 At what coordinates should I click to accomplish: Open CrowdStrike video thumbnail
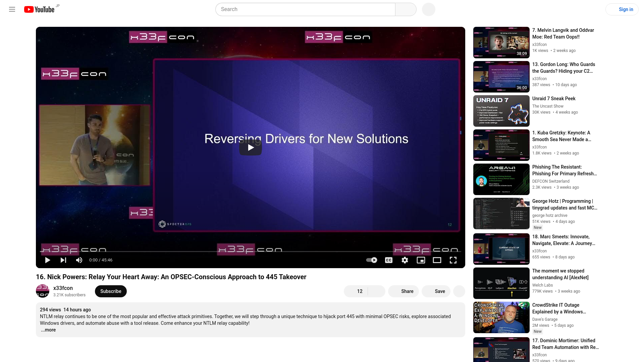click(x=501, y=317)
